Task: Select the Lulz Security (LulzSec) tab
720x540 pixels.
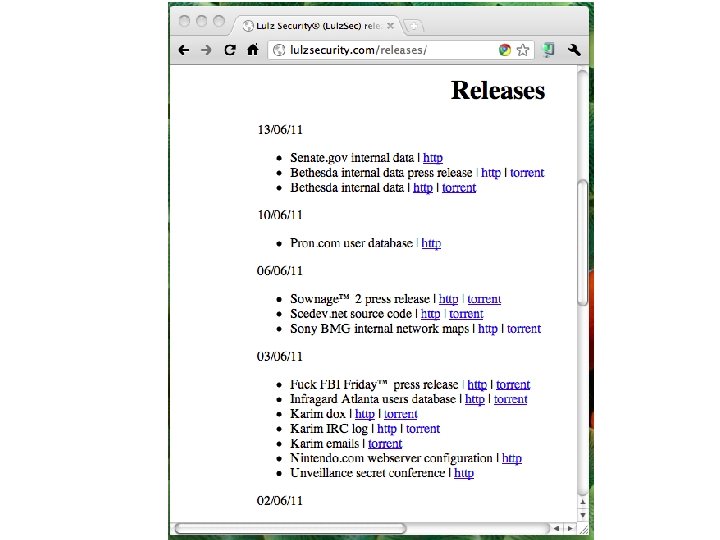Action: click(319, 26)
